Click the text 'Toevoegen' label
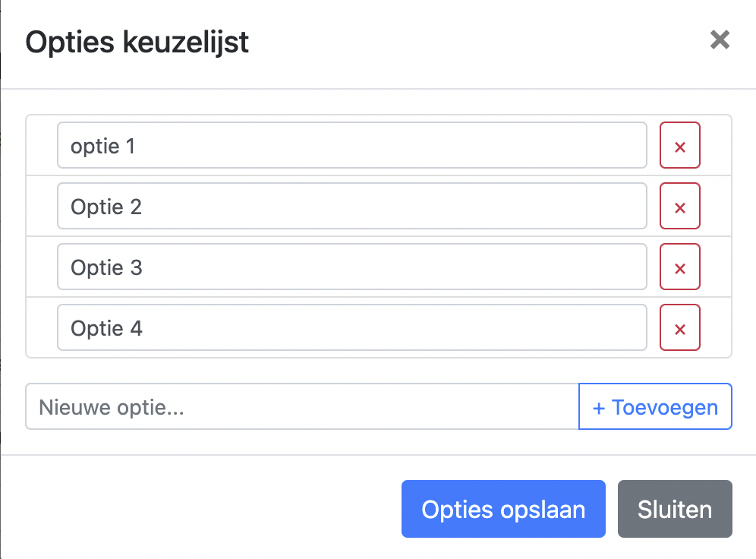Screen dimensions: 756x559 665,408
